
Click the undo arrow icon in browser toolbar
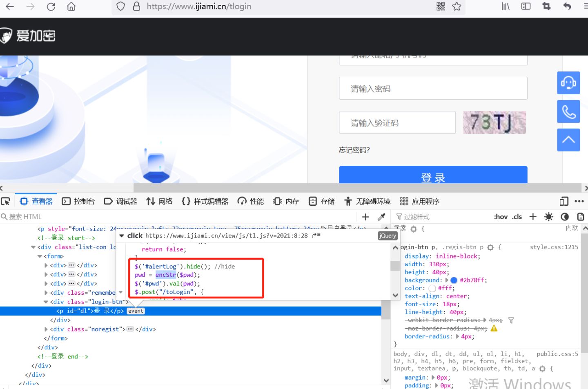[x=567, y=7]
